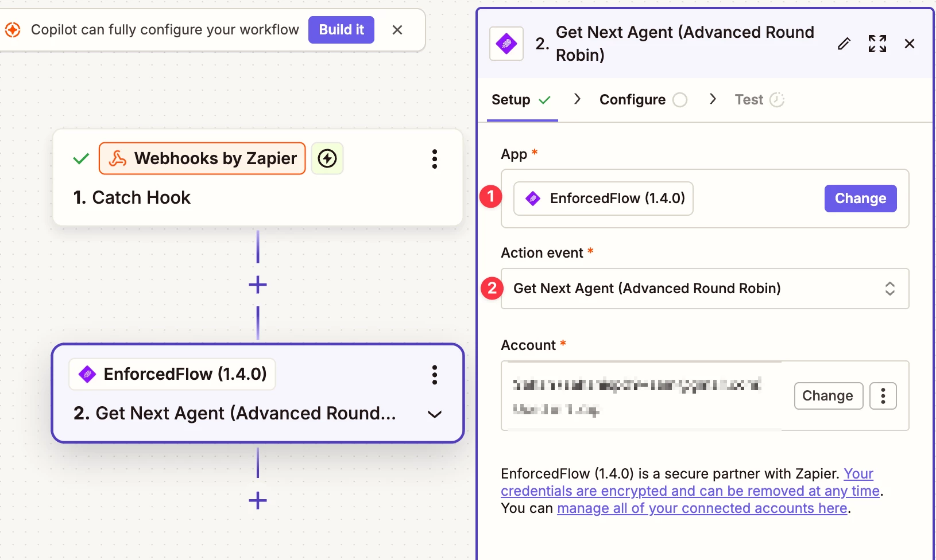Open the Action event dropdown
Screen dimensions: 936x560
(x=705, y=289)
